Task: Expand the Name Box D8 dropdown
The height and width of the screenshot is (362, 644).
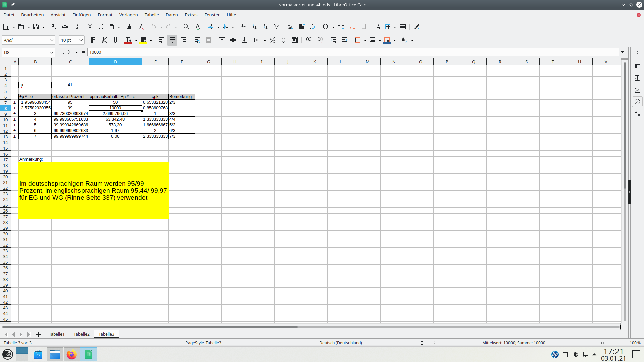Action: [x=51, y=52]
